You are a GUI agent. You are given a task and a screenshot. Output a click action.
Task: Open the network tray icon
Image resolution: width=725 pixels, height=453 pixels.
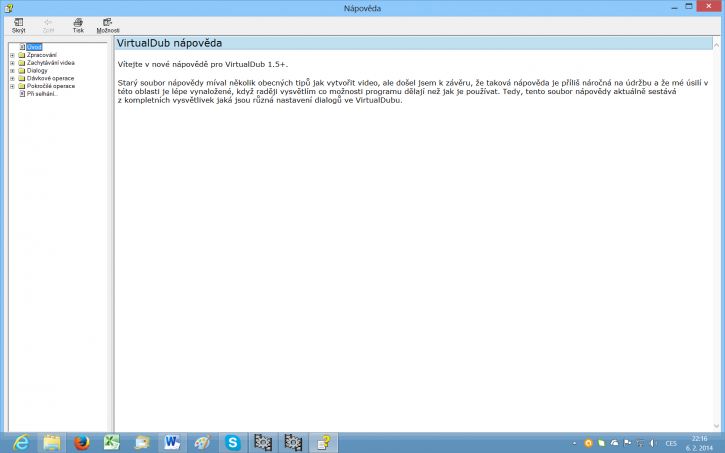click(640, 443)
